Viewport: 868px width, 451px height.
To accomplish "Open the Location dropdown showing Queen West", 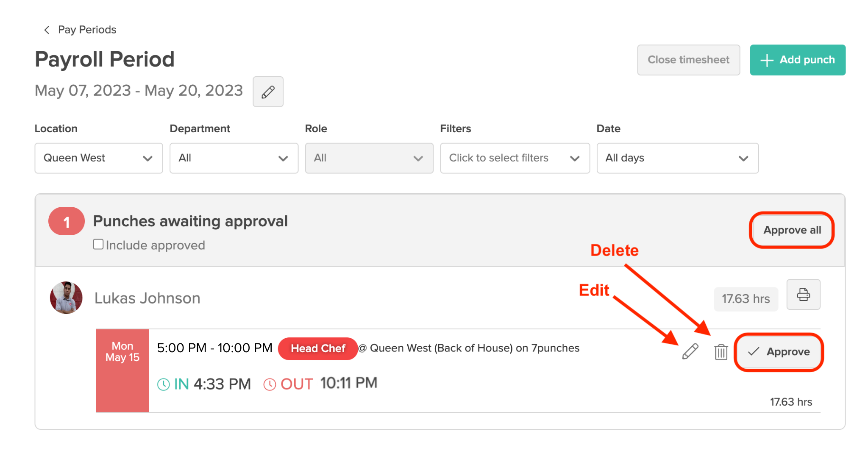I will 98,158.
